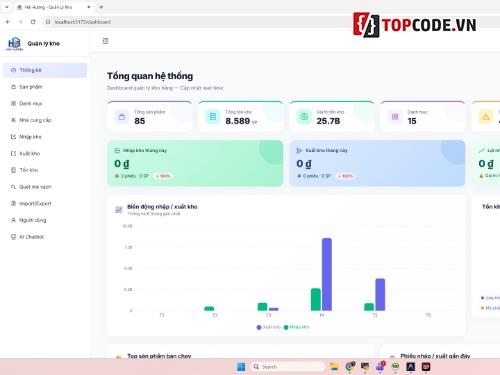Go to Danh mục in the sidebar
This screenshot has width=500, height=375.
pyautogui.click(x=45, y=103)
